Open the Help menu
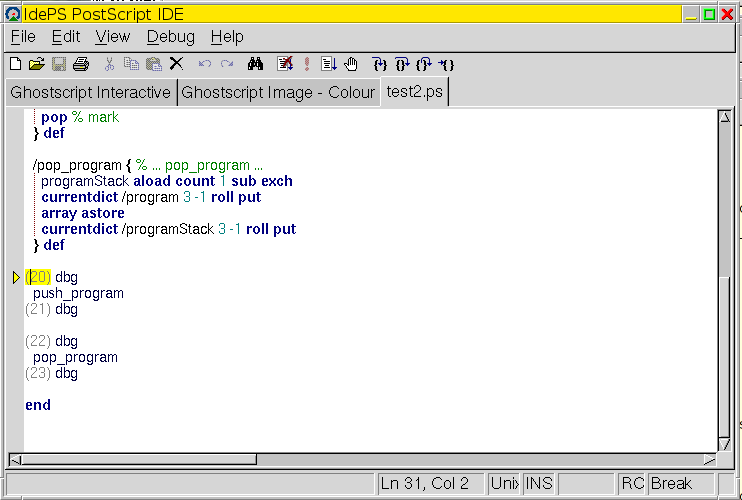This screenshot has width=742, height=500. [227, 37]
